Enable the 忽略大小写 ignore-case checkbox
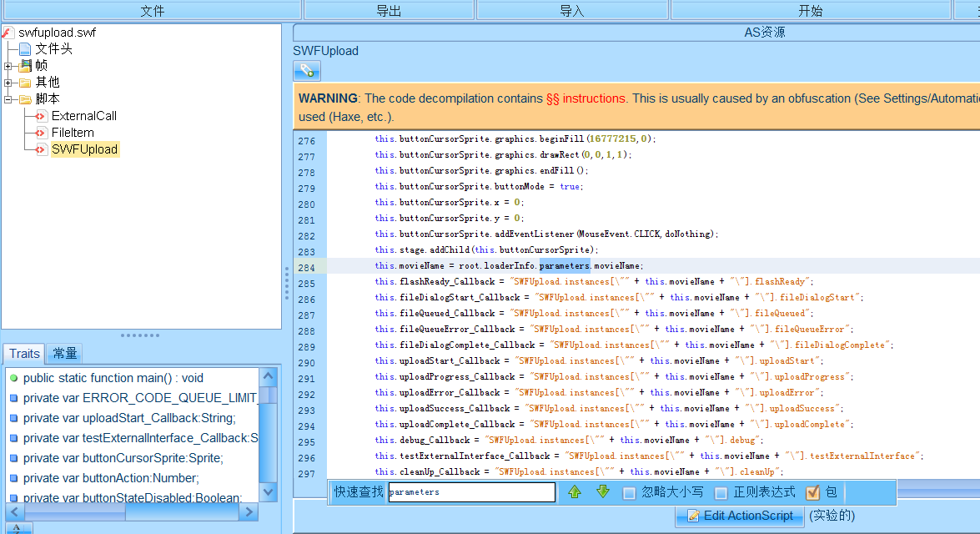The width and height of the screenshot is (980, 534). click(x=630, y=493)
